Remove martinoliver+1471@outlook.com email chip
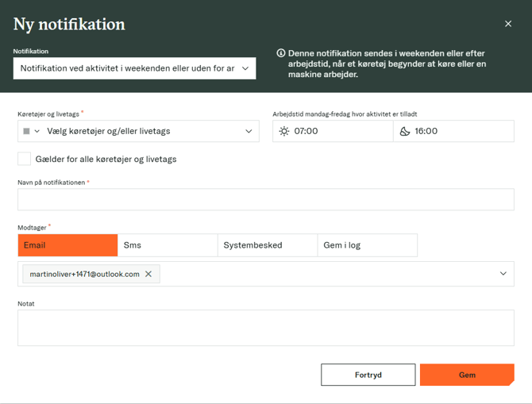The width and height of the screenshot is (532, 404). (148, 274)
